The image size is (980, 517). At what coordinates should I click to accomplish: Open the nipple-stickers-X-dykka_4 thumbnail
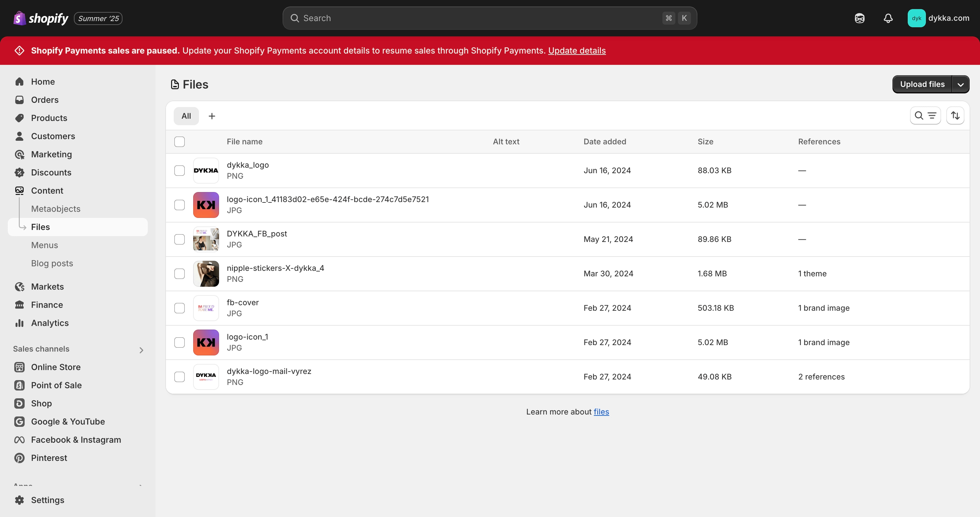206,274
